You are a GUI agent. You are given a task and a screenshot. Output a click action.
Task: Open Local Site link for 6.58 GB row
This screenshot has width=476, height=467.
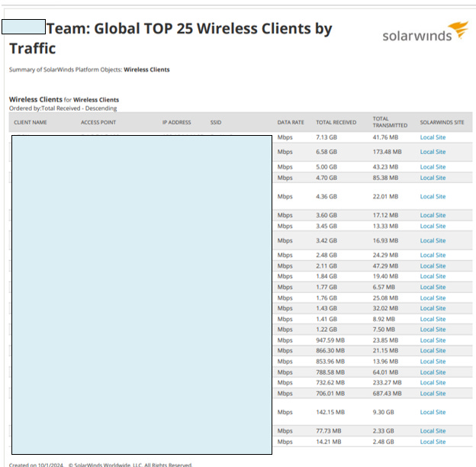(x=433, y=152)
